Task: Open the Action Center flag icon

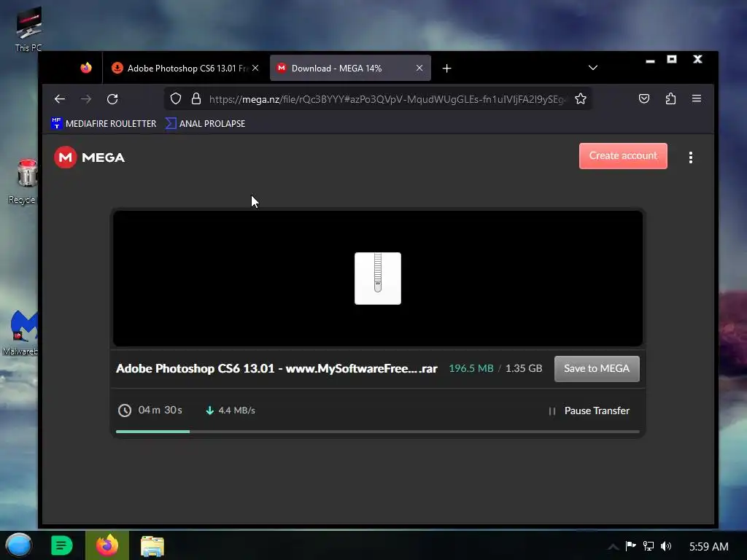Action: pyautogui.click(x=631, y=545)
